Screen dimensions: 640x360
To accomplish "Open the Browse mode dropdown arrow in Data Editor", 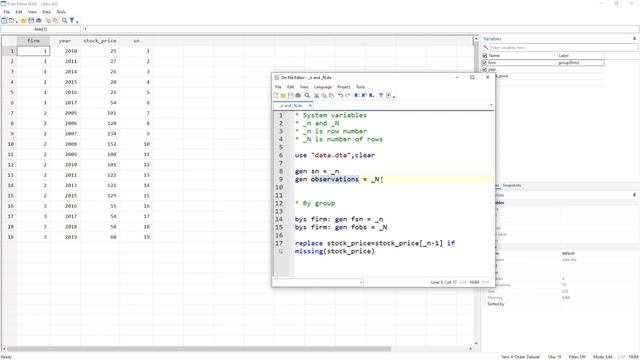I will (x=17, y=22).
